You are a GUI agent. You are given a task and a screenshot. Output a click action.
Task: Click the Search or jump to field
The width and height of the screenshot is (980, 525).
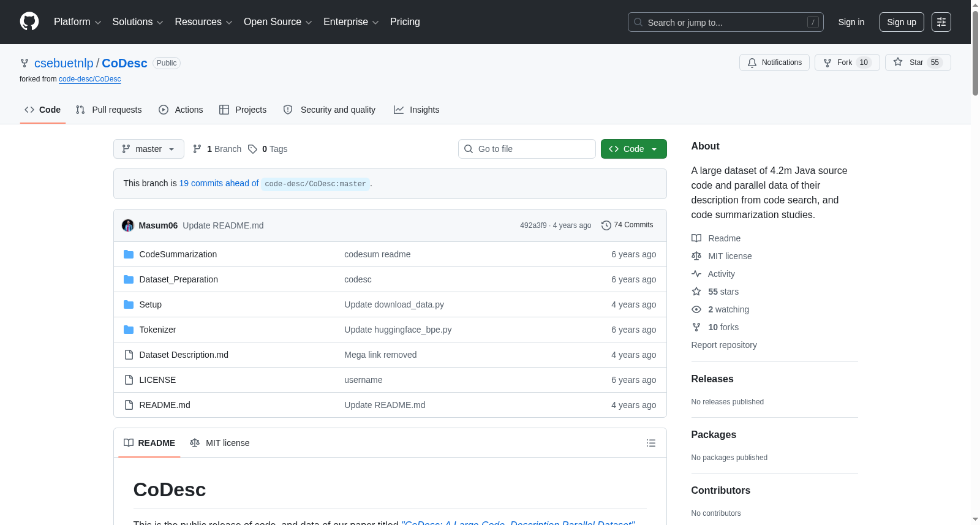[x=726, y=22]
